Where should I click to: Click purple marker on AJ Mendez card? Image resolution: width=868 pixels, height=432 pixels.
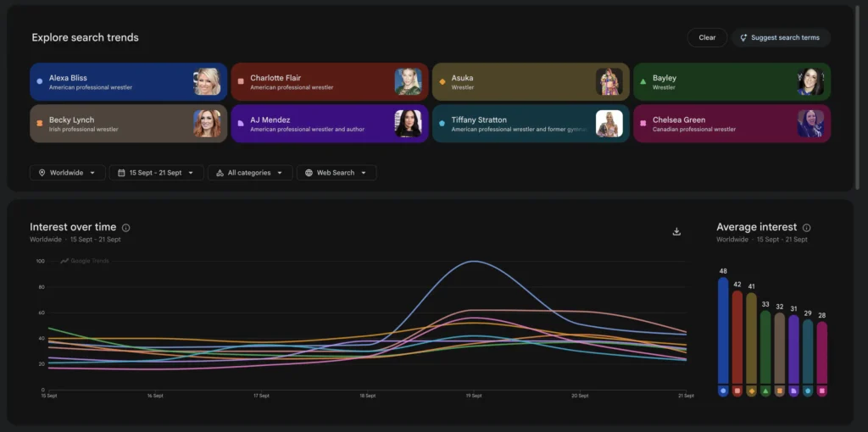point(241,124)
